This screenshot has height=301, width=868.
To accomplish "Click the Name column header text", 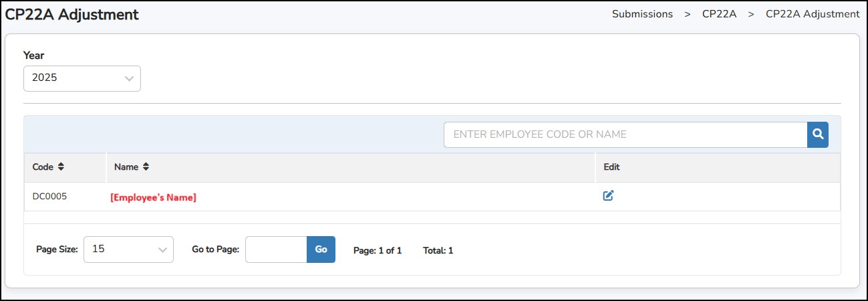I will click(x=126, y=167).
